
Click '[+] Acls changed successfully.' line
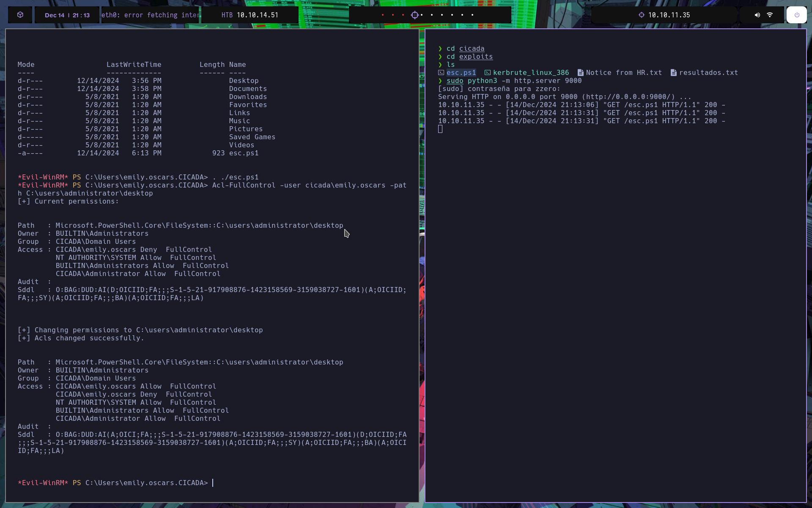pyautogui.click(x=81, y=338)
